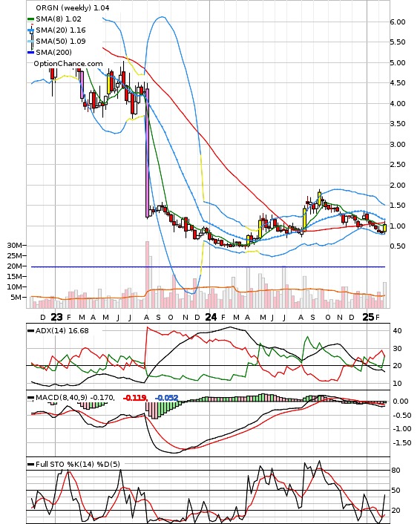Viewport: 420px width, 524px height.
Task: Select the 25 year label on time axis
Action: pyautogui.click(x=368, y=317)
